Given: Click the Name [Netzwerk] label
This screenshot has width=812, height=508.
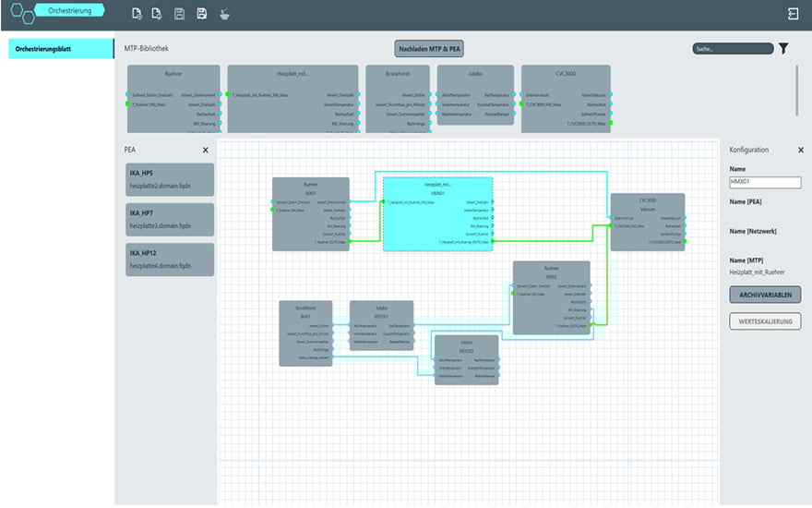Looking at the screenshot, I should coord(753,231).
